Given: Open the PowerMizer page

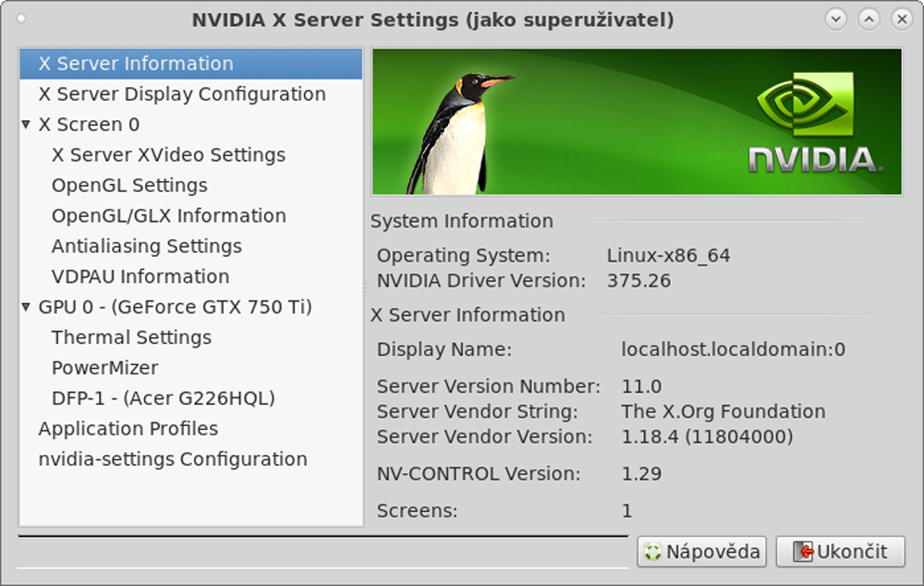Looking at the screenshot, I should coord(191,368).
